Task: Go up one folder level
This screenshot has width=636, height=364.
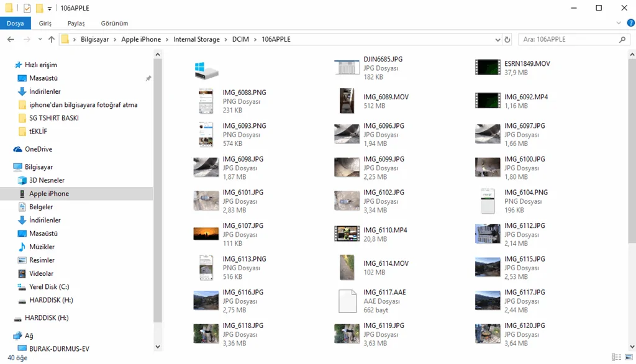Action: click(51, 39)
